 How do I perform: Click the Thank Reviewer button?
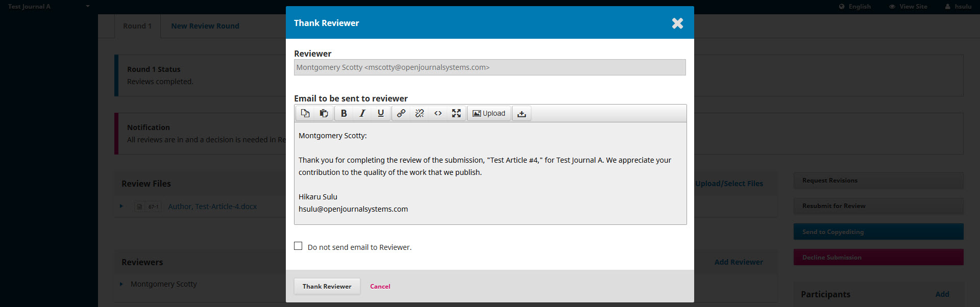click(x=327, y=286)
